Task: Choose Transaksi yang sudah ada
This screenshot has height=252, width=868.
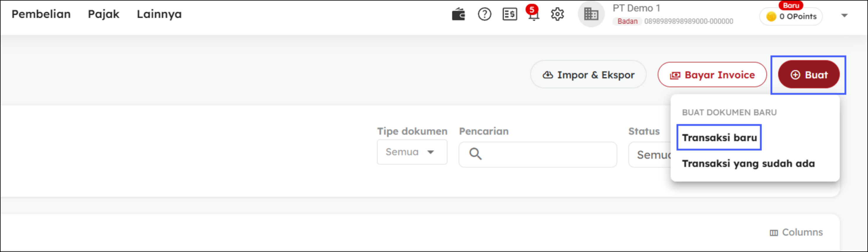Action: pyautogui.click(x=748, y=164)
